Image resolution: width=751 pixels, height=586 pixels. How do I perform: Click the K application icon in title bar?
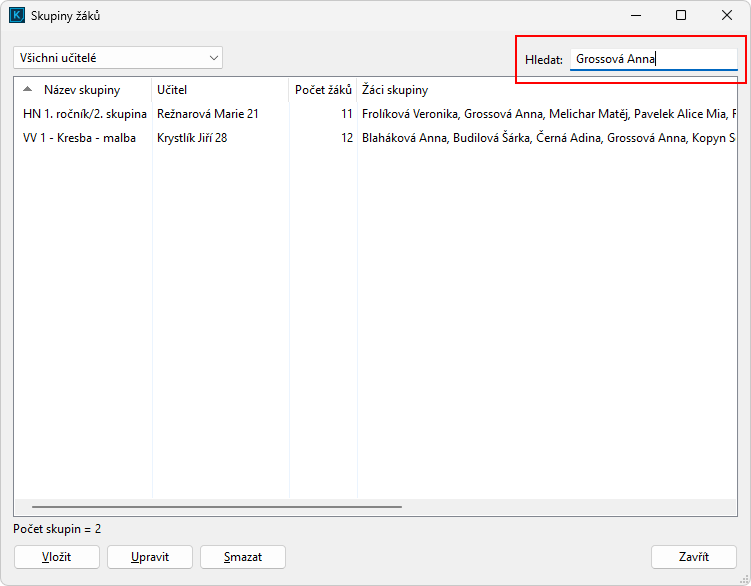[16, 16]
